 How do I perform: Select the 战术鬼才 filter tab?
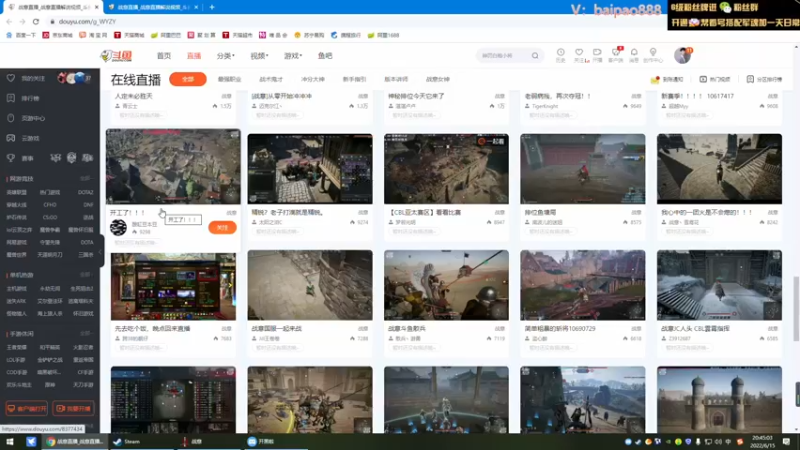click(x=271, y=79)
